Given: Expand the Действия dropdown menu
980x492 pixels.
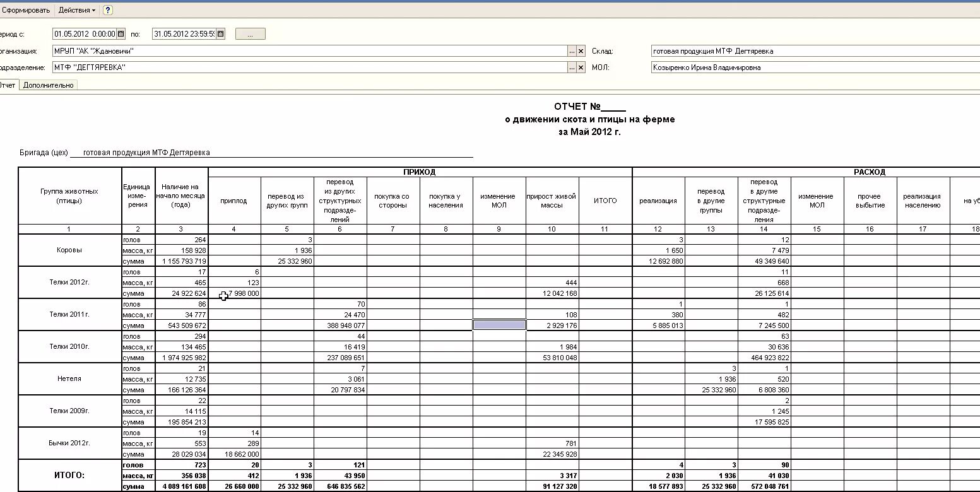Looking at the screenshot, I should 77,10.
